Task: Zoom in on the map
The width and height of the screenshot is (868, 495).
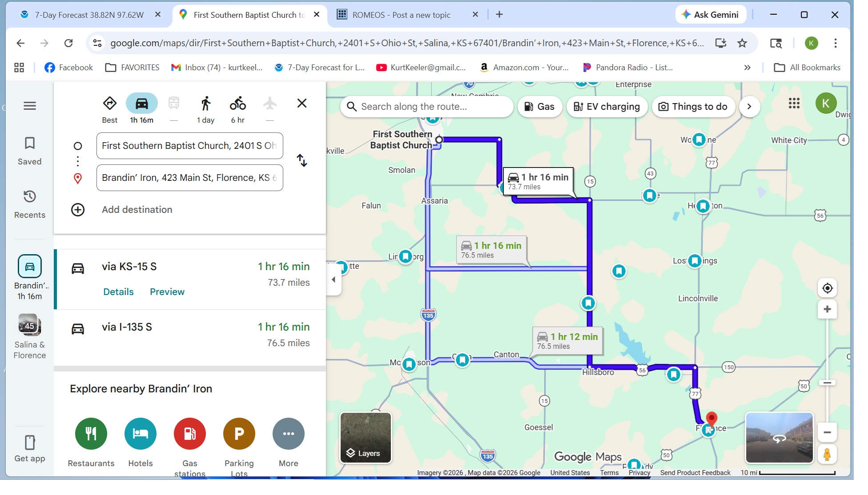Action: point(827,309)
